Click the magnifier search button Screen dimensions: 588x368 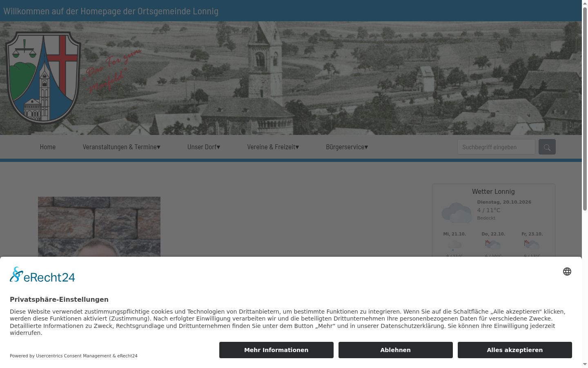tap(547, 147)
